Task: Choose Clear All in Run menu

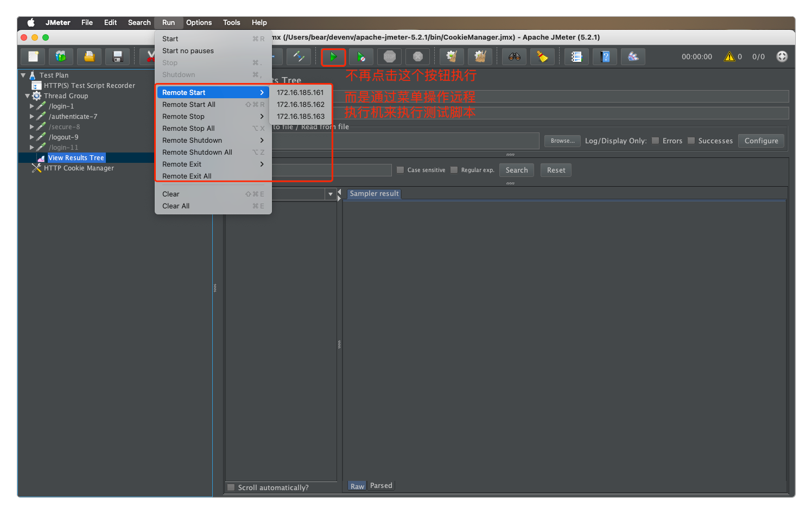Action: (213, 206)
